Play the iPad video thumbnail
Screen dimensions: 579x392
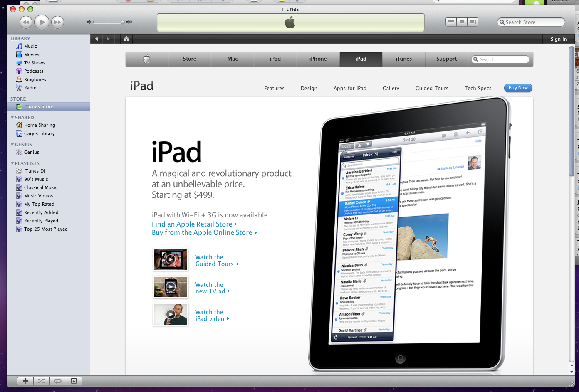pyautogui.click(x=171, y=314)
